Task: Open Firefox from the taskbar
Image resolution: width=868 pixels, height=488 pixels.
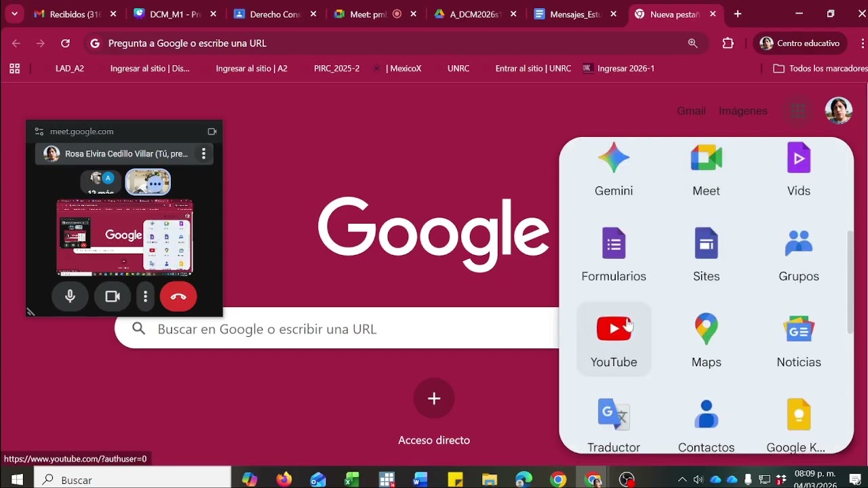Action: click(284, 479)
